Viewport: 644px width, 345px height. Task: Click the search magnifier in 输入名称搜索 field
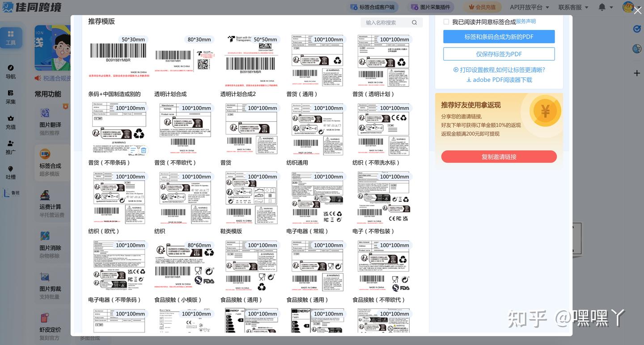pos(414,22)
